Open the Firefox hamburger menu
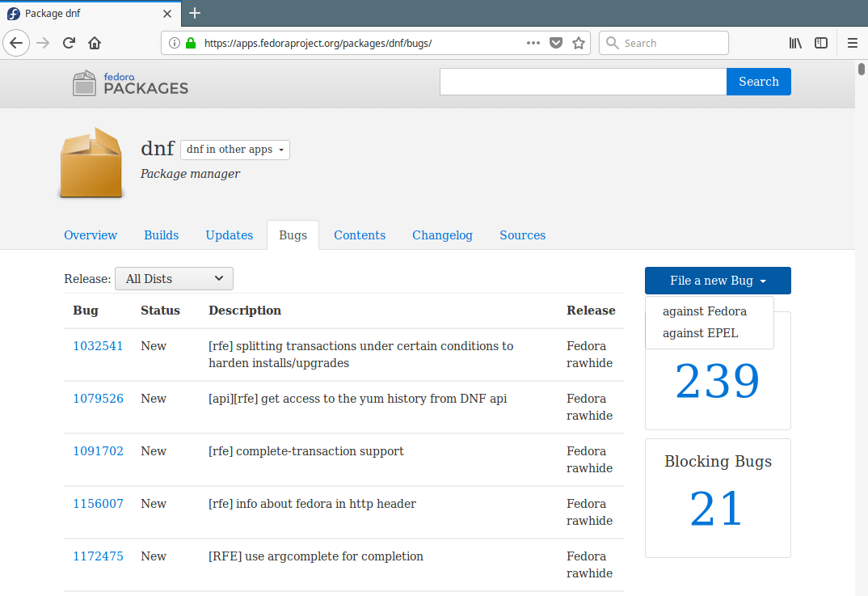 pos(852,43)
